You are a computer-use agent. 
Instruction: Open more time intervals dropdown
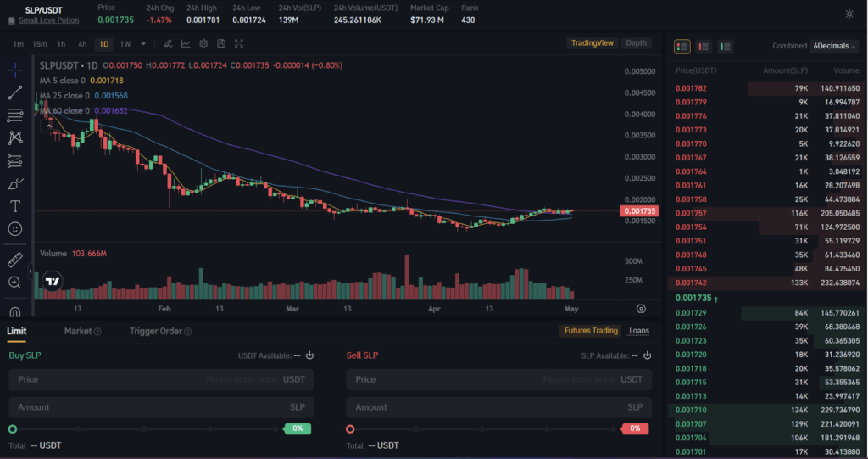(143, 44)
